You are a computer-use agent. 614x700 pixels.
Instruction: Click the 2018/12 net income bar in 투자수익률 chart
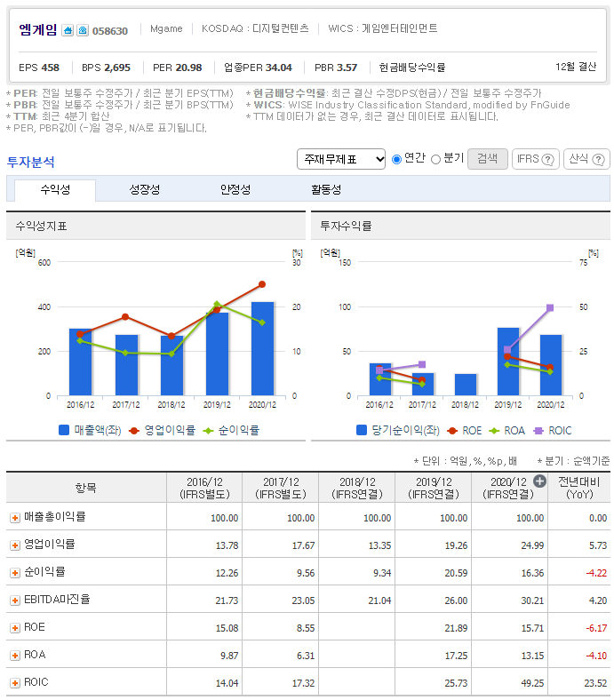click(x=466, y=385)
